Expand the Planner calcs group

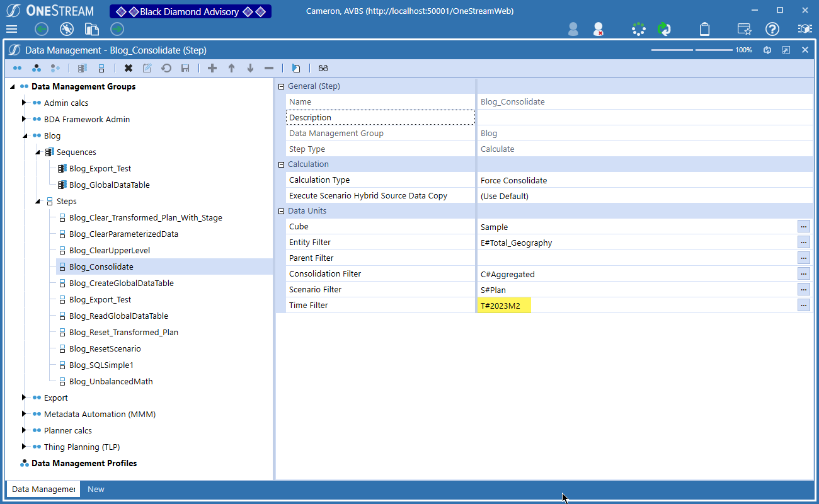click(x=24, y=430)
